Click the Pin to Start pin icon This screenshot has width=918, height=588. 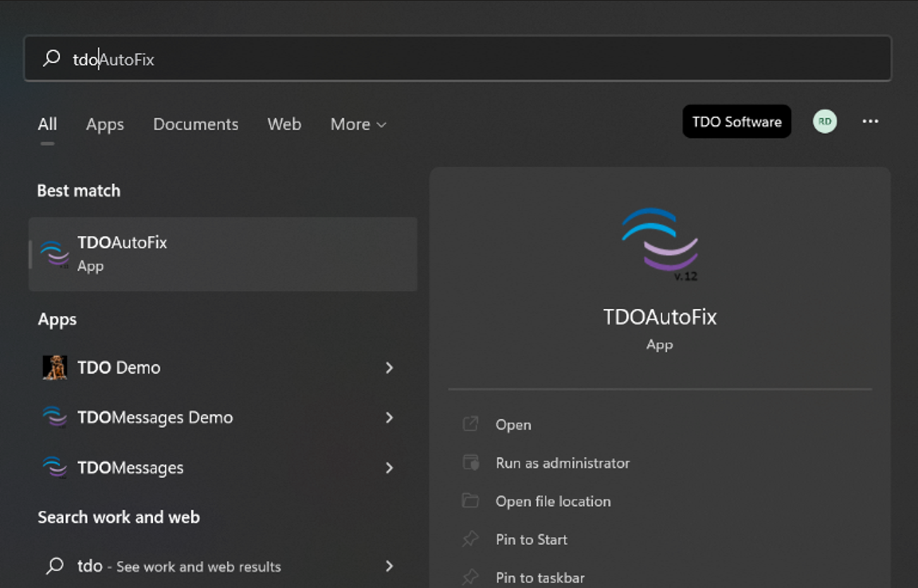point(470,539)
